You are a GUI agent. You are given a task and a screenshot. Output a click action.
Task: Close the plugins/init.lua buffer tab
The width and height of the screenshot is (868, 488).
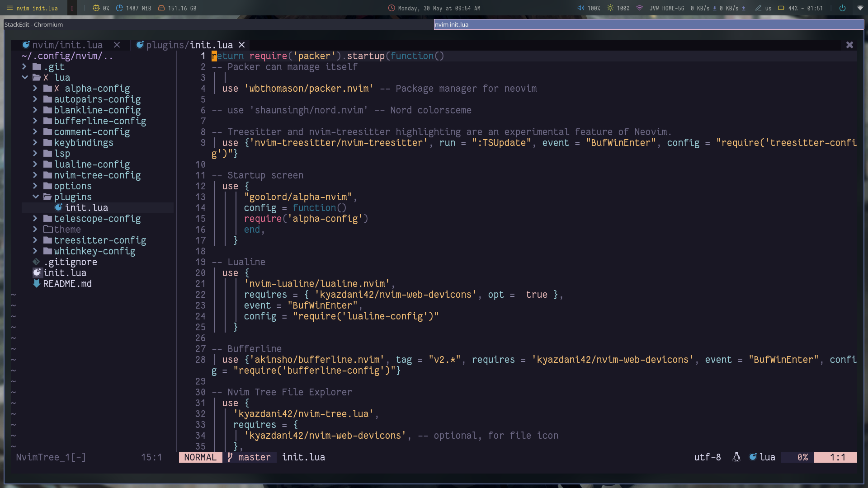[x=242, y=45]
